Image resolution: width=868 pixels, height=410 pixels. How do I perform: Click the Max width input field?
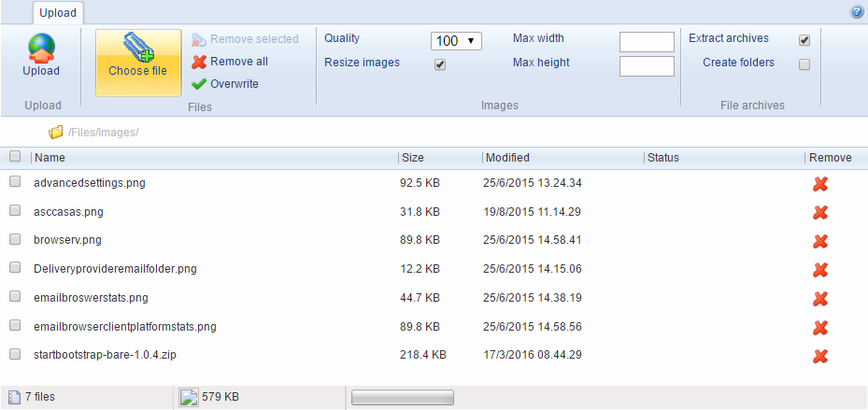tap(647, 42)
